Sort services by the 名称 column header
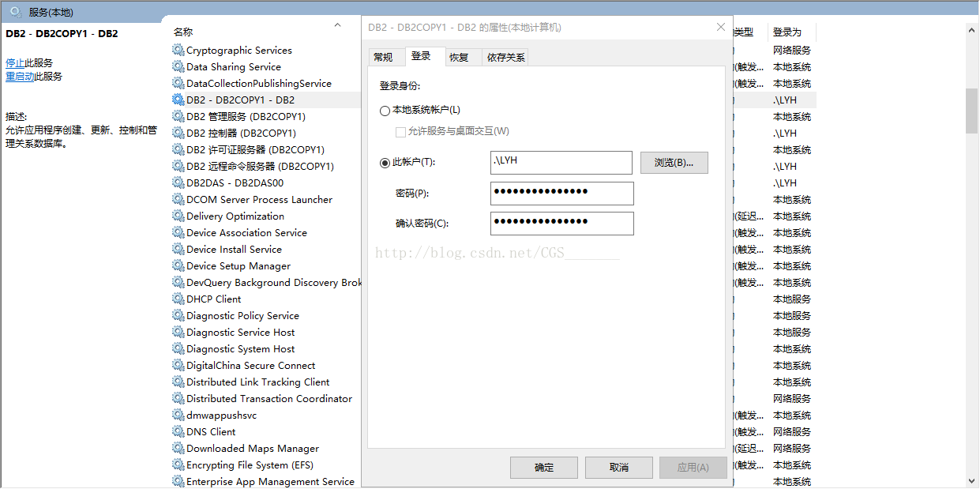 click(183, 32)
